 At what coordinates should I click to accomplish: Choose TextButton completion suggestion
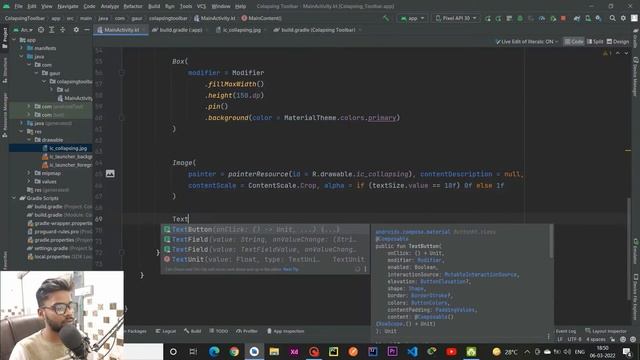coord(264,229)
